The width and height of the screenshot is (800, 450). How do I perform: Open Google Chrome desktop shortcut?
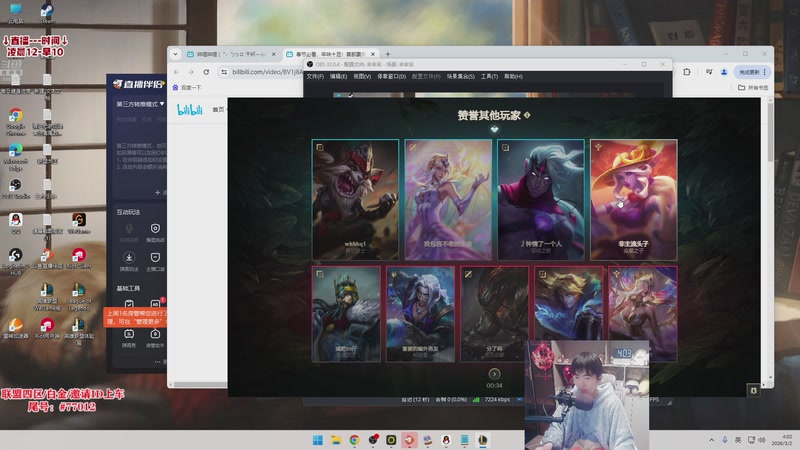15,122
